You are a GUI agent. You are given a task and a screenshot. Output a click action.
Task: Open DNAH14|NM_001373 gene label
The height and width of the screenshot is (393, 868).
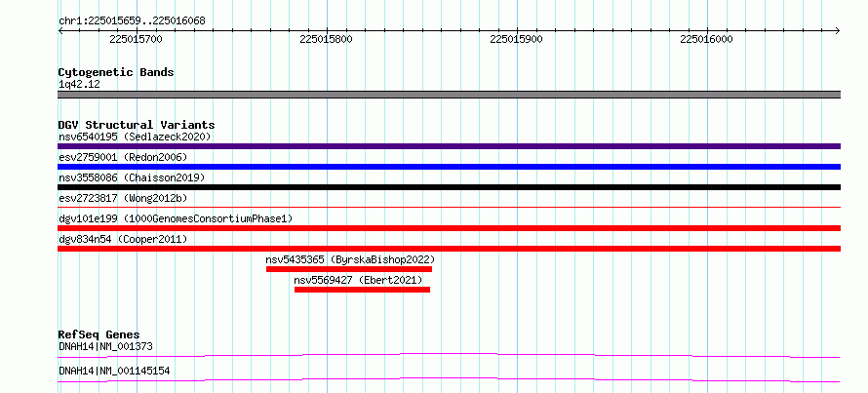[105, 346]
